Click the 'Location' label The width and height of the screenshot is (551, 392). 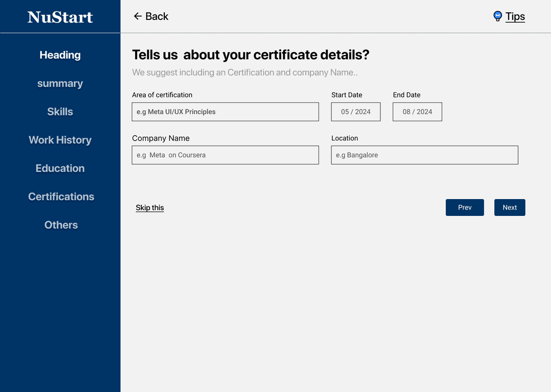(344, 138)
